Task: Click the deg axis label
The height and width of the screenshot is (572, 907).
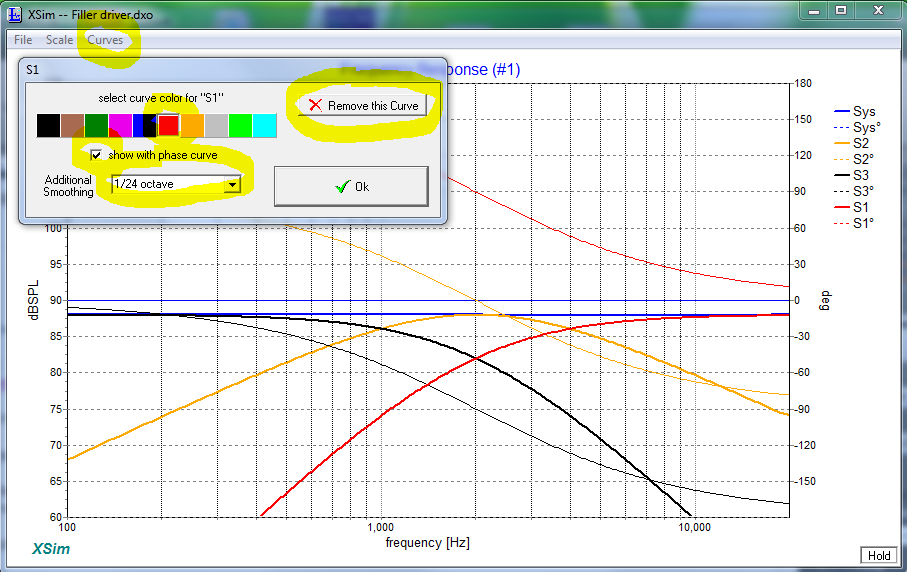Action: 825,301
